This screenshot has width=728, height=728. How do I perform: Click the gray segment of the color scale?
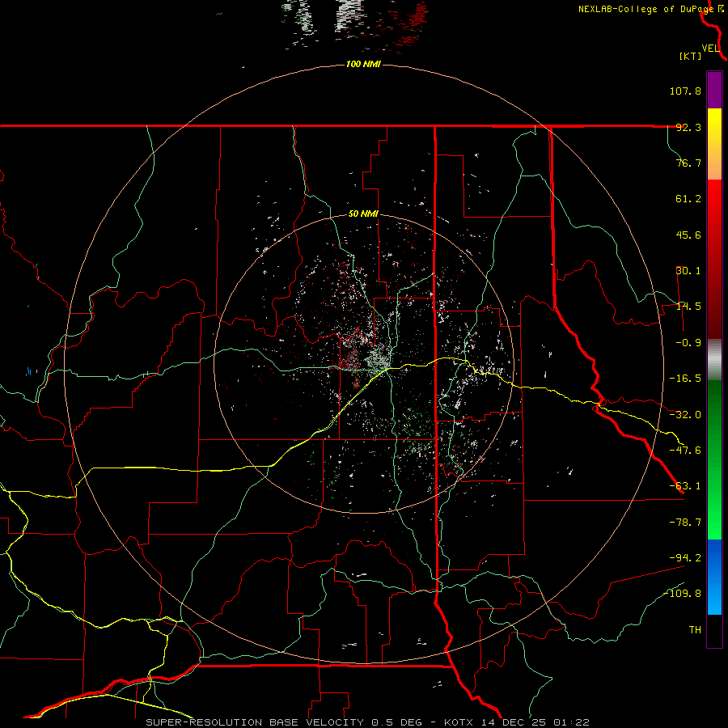click(x=714, y=360)
